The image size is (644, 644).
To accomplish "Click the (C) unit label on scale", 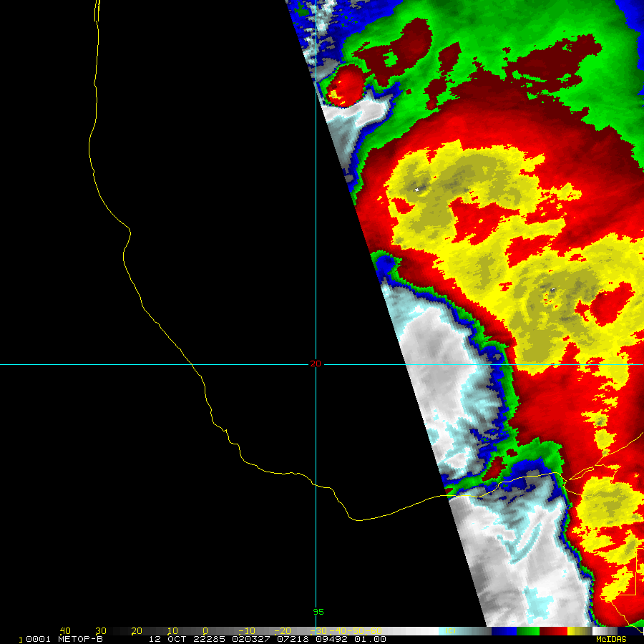I will tap(450, 631).
